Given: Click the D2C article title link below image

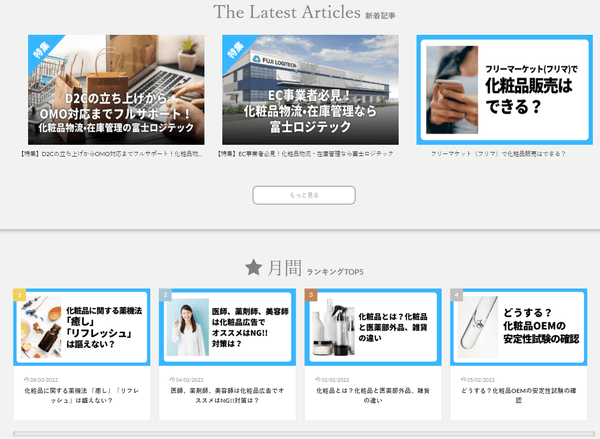Looking at the screenshot, I should [x=111, y=154].
